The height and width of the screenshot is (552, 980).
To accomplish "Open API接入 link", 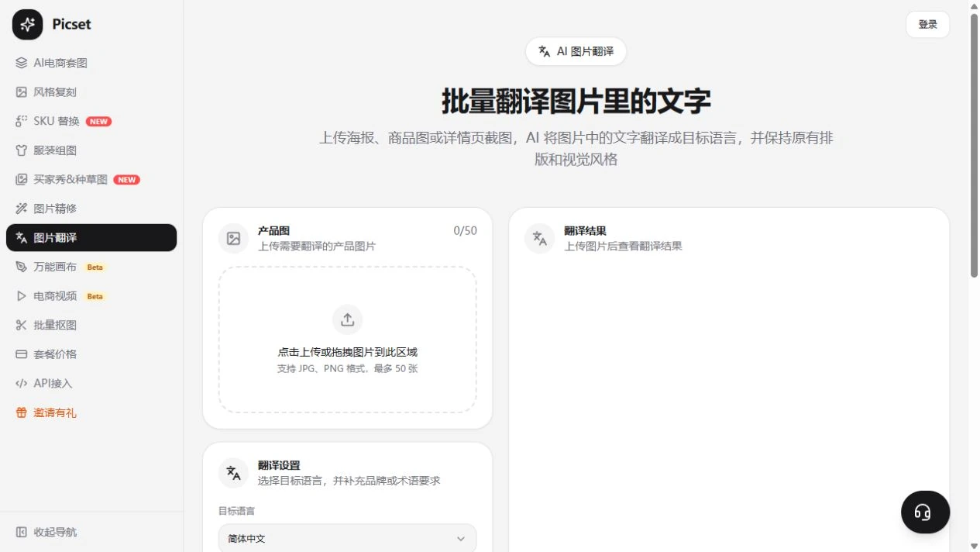I will (x=91, y=383).
